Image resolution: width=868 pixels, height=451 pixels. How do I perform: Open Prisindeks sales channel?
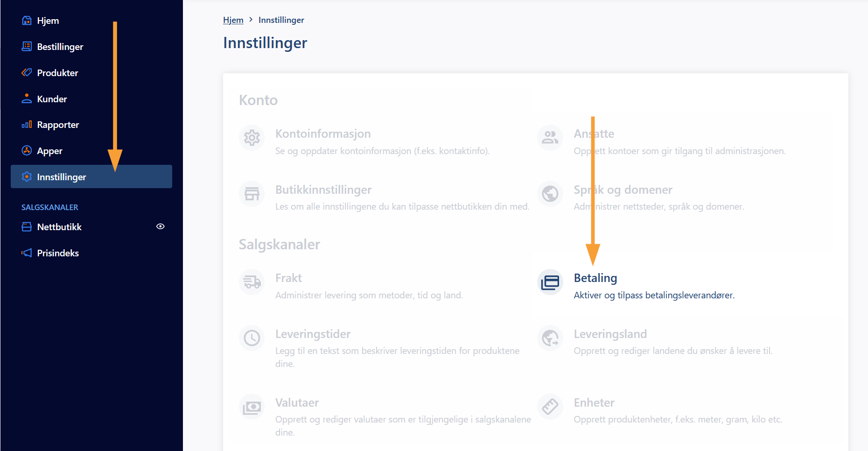tap(58, 253)
